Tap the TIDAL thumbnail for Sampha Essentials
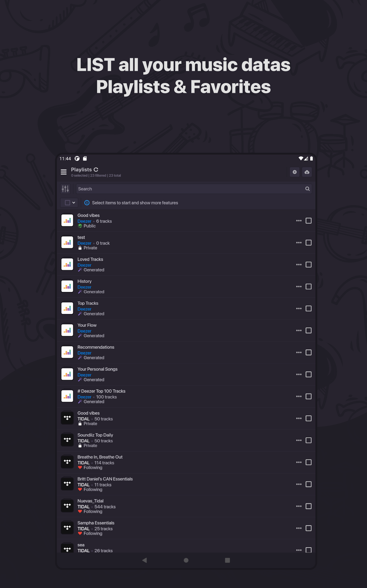The image size is (367, 588). [67, 528]
